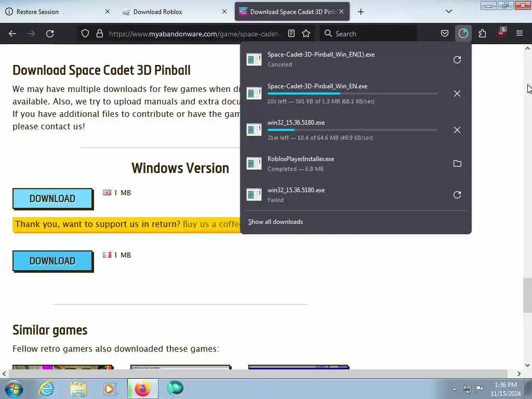This screenshot has height=399, width=532.
Task: Click Firefox taskbar icon
Action: [x=142, y=389]
